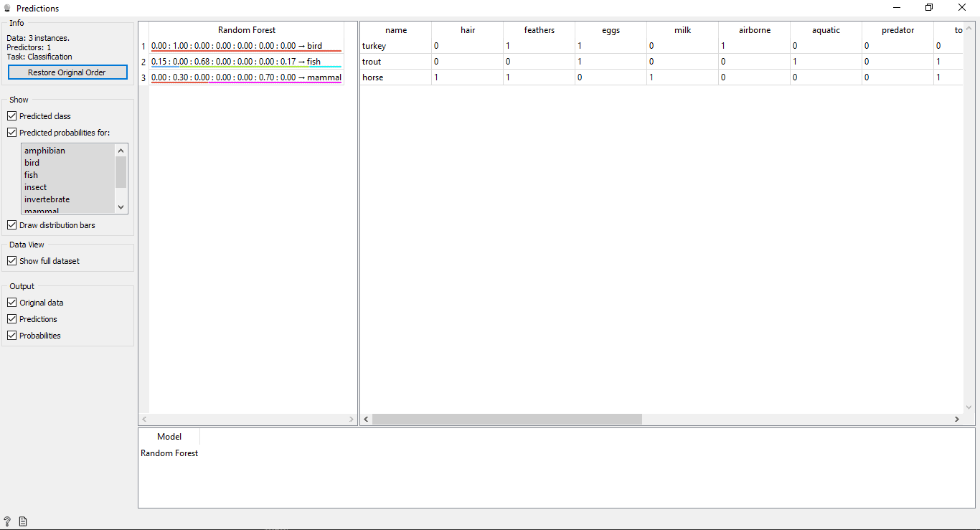This screenshot has width=980, height=530.
Task: Toggle Draw distribution bars checkbox
Action: (x=11, y=225)
